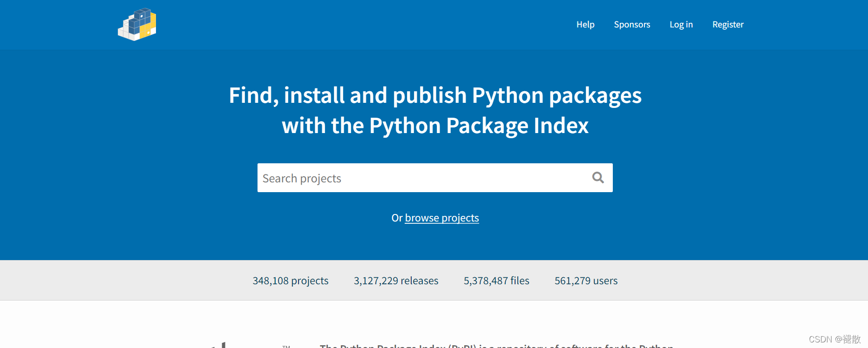The width and height of the screenshot is (868, 348).
Task: Open the Help page
Action: [x=585, y=25]
